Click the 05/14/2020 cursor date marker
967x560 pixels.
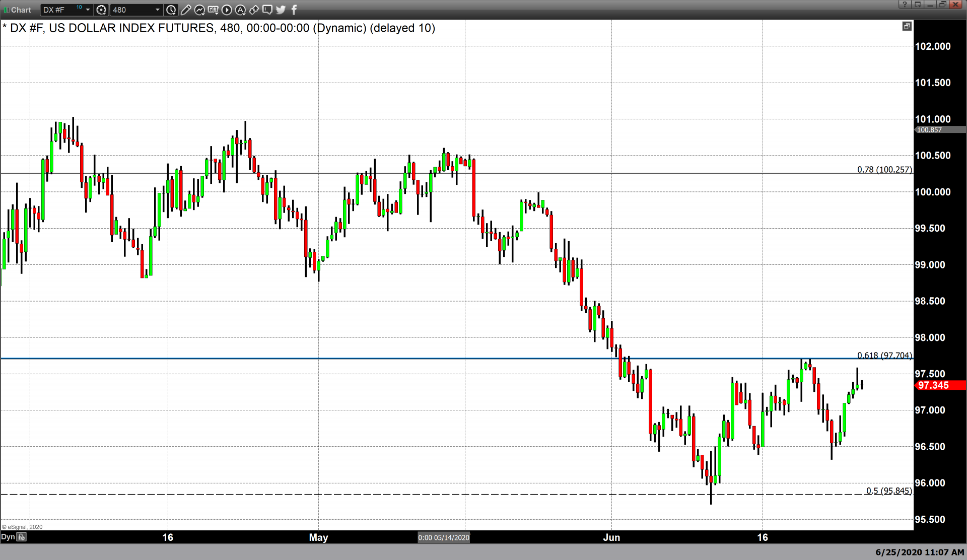click(444, 537)
